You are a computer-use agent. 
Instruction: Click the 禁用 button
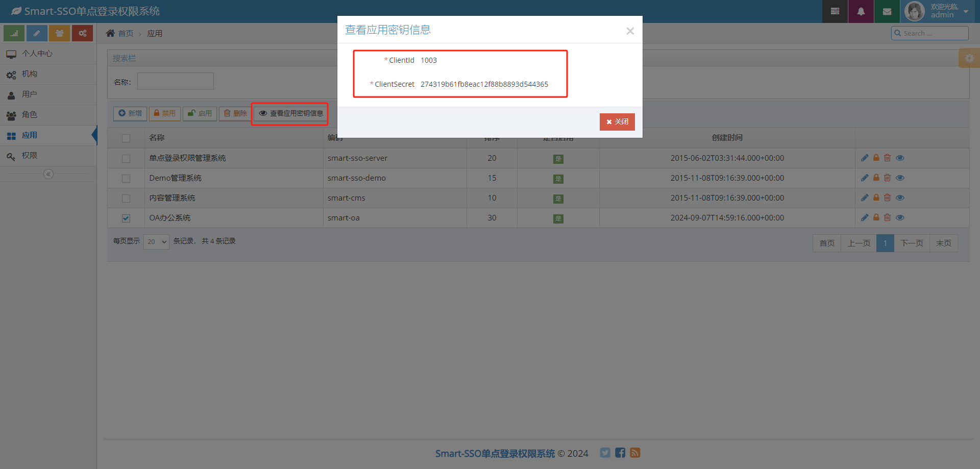pyautogui.click(x=165, y=113)
